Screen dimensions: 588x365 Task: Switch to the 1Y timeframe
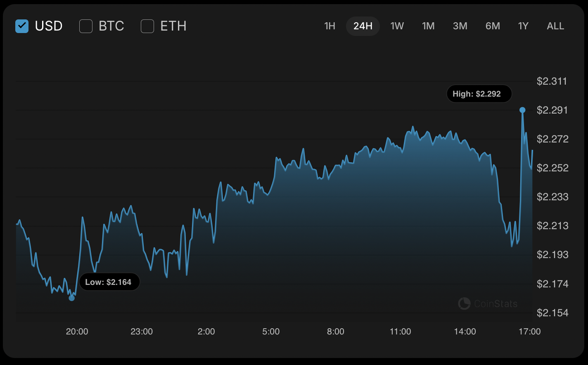523,26
